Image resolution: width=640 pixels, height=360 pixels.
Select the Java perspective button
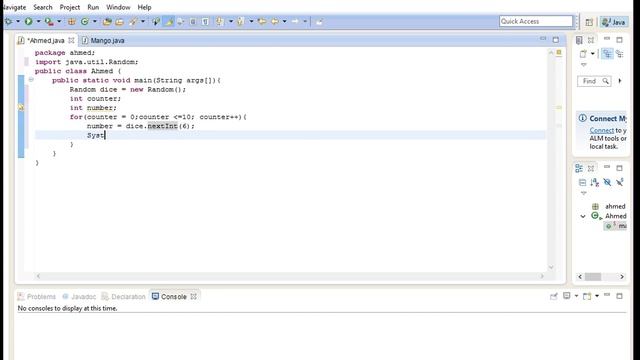tap(614, 22)
